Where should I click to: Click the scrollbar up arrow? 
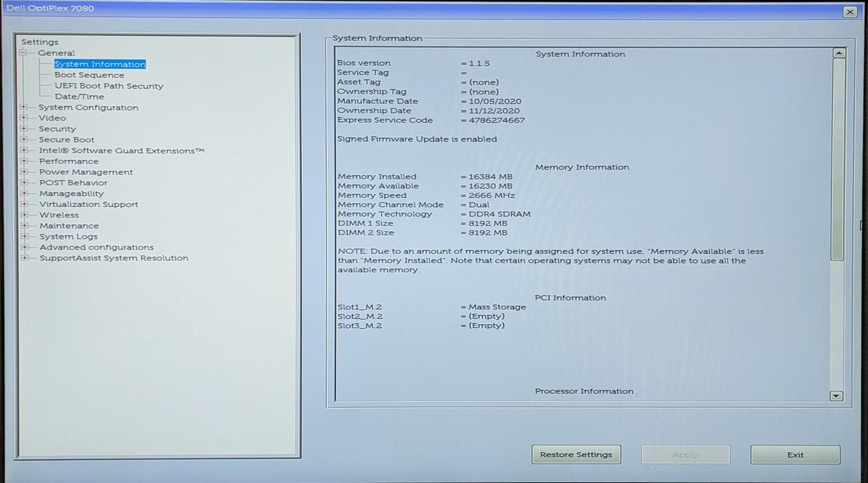[x=838, y=53]
